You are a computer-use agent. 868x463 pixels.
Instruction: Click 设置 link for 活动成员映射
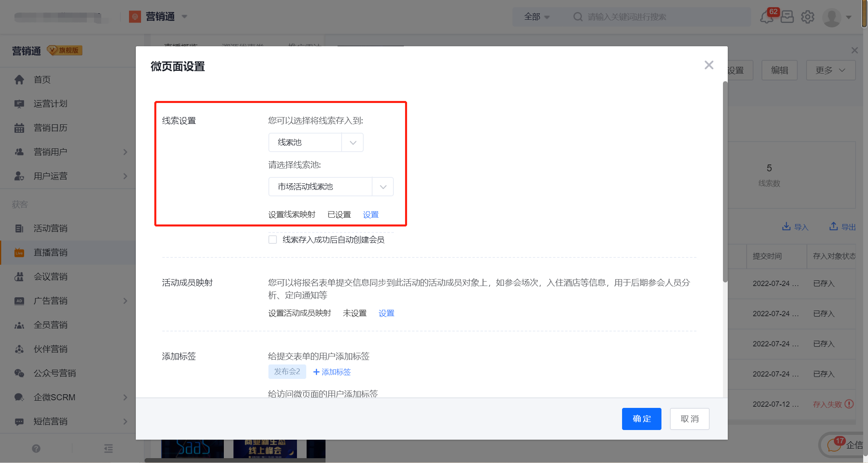click(x=386, y=313)
